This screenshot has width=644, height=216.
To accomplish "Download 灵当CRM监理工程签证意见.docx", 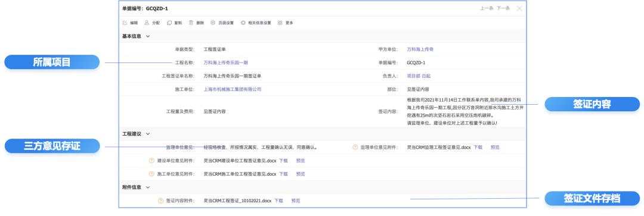I will point(478,147).
